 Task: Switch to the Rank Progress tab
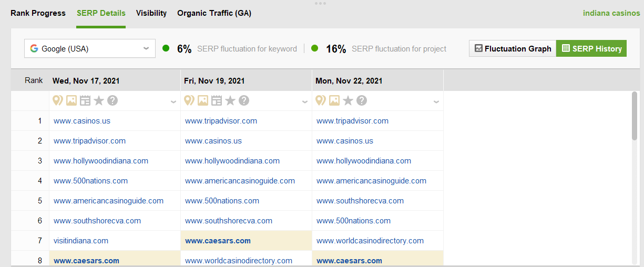pyautogui.click(x=38, y=13)
